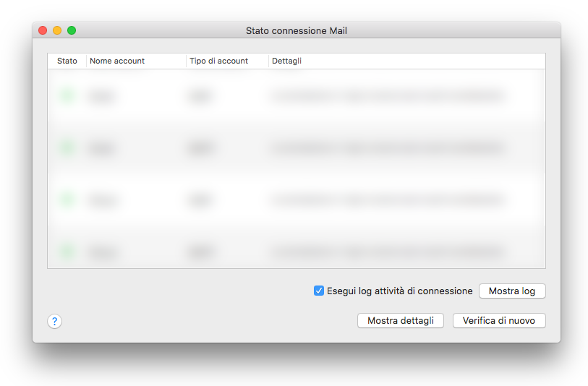The image size is (588, 386).
Task: Select the second account row
Action: click(297, 148)
